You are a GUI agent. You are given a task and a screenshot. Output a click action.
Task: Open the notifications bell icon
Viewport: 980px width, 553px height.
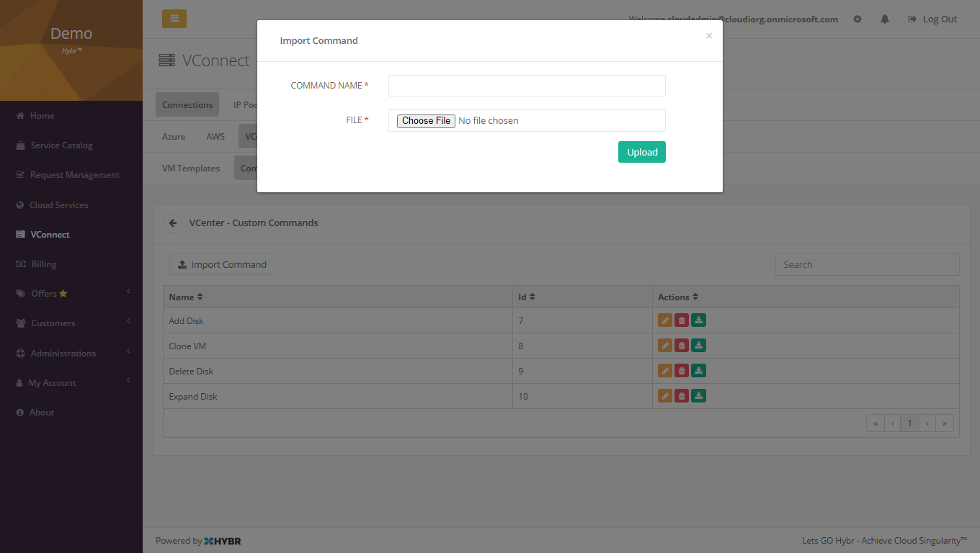pyautogui.click(x=885, y=19)
